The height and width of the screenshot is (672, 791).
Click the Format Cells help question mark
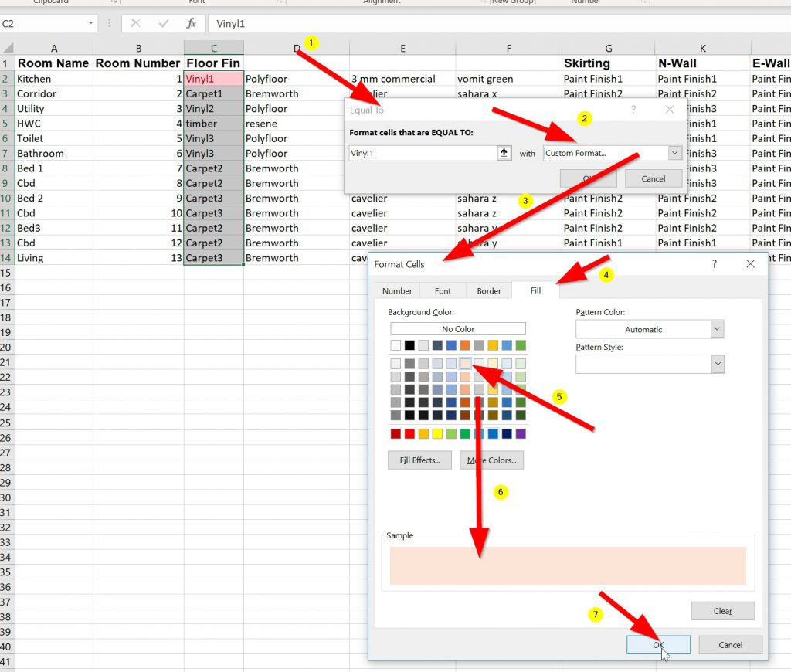715,264
